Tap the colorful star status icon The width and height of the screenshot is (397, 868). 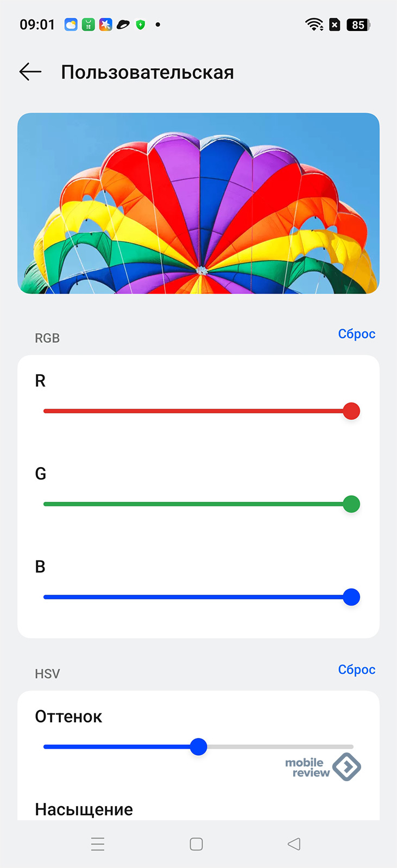click(x=105, y=24)
